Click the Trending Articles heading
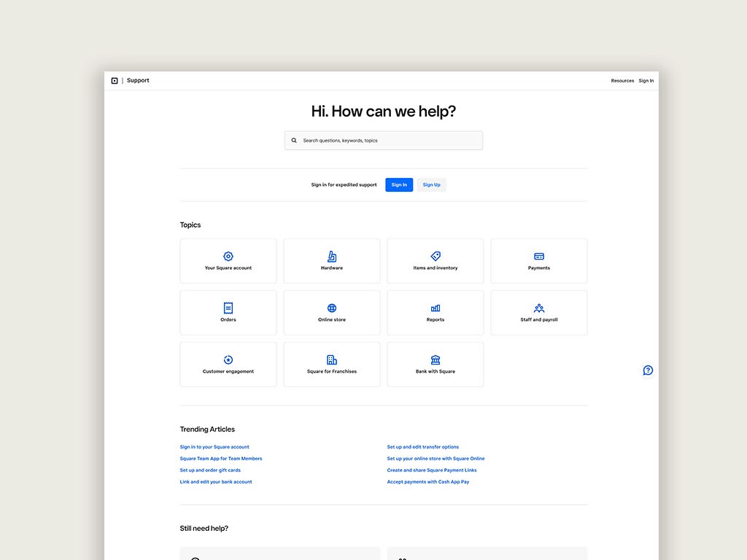The height and width of the screenshot is (560, 747). coord(207,429)
